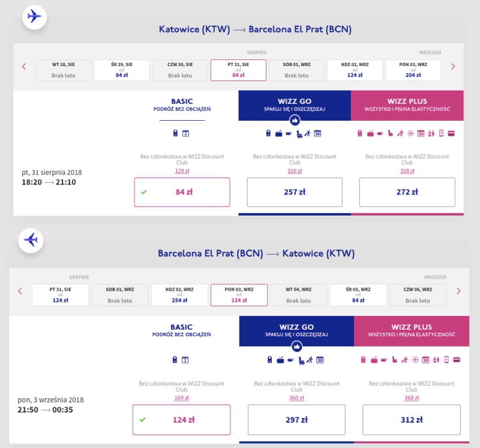Show later outbound dates with right arrow
The width and height of the screenshot is (480, 448).
(453, 67)
